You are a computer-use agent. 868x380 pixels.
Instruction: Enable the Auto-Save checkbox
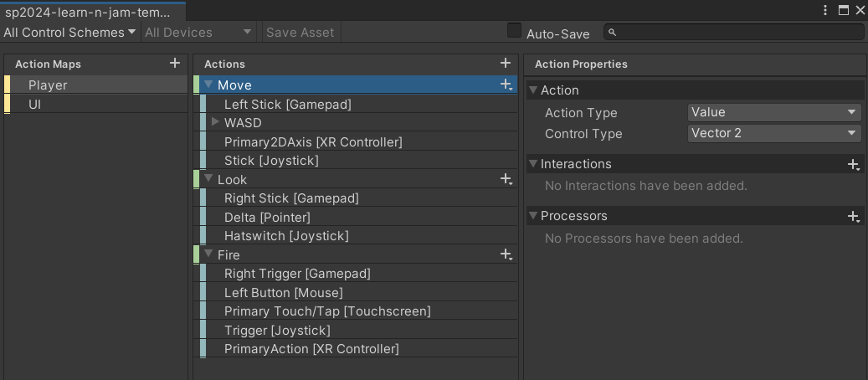pyautogui.click(x=515, y=31)
